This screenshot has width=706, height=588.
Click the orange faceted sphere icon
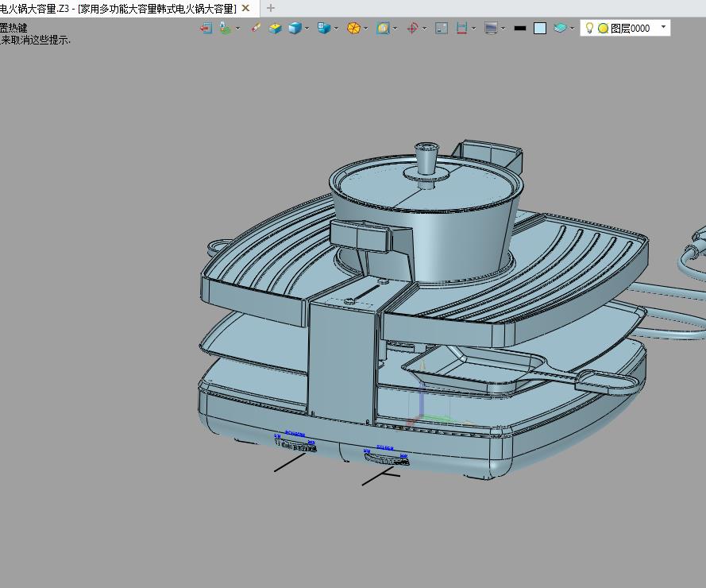point(353,28)
